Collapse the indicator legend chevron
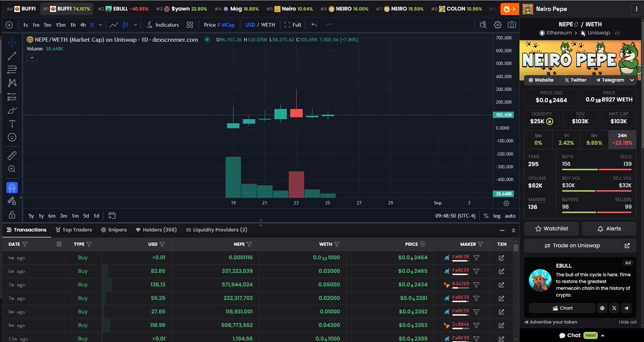This screenshot has width=644, height=342. pyautogui.click(x=31, y=57)
